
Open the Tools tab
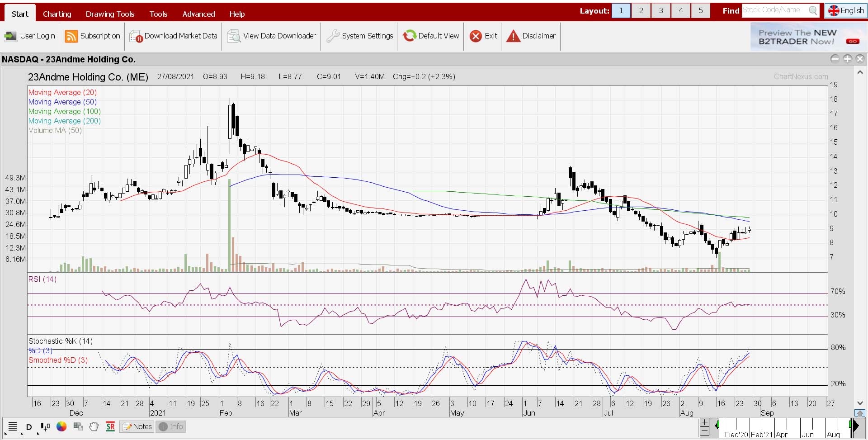158,14
